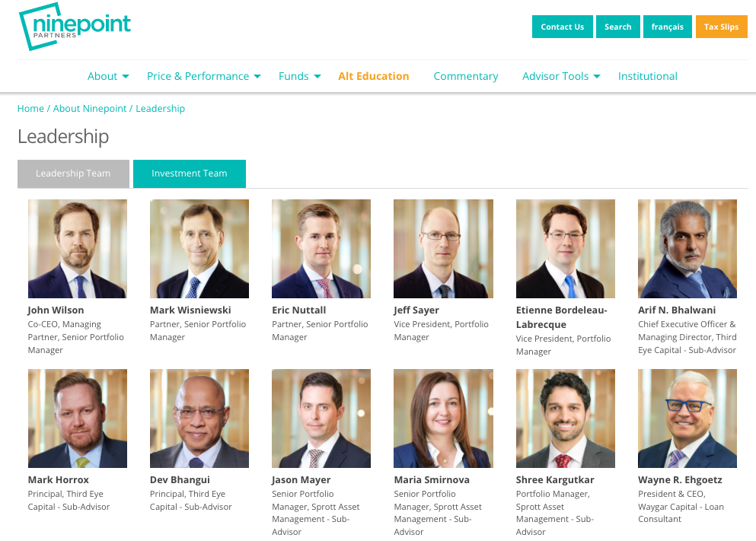This screenshot has height=541, width=756.
Task: Switch language with français button
Action: pyautogui.click(x=667, y=27)
